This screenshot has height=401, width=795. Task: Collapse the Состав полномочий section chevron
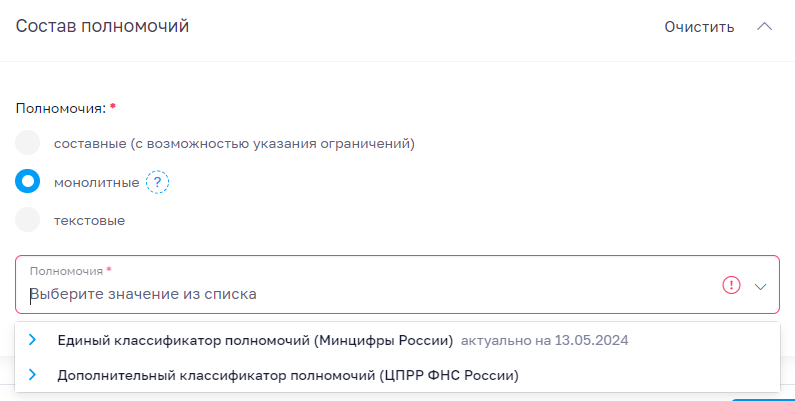(x=765, y=27)
